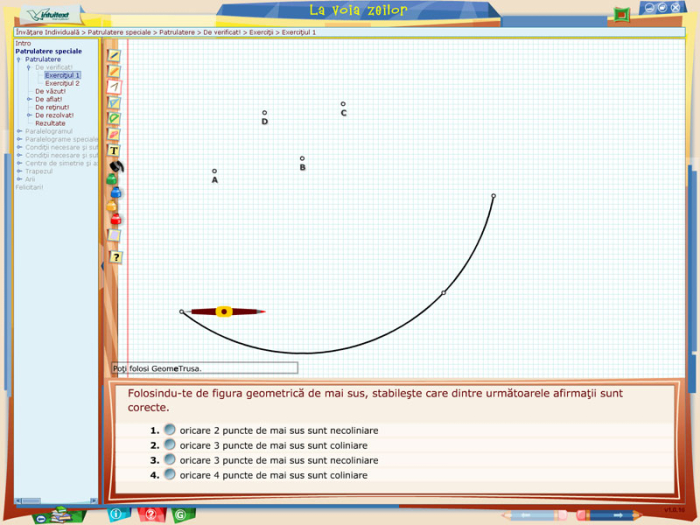This screenshot has height=525, width=700.
Task: Open Felicitări! in the sidebar tree
Action: click(x=29, y=188)
